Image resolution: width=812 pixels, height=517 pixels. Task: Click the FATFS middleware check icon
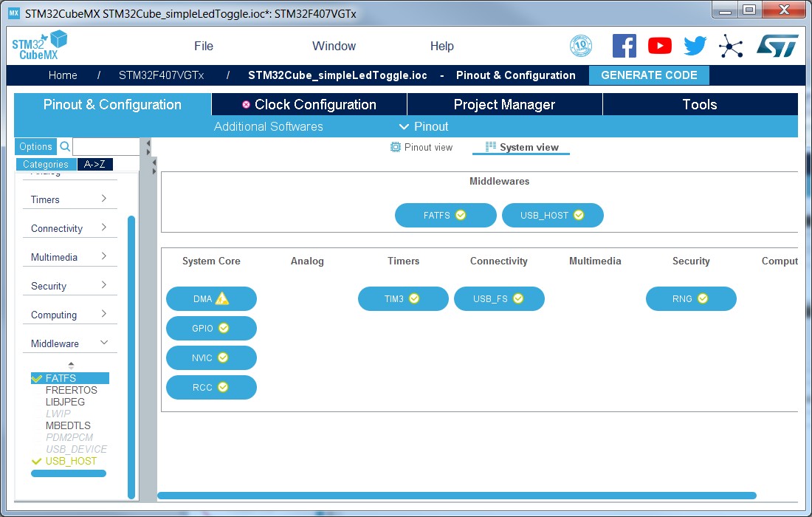pos(461,215)
